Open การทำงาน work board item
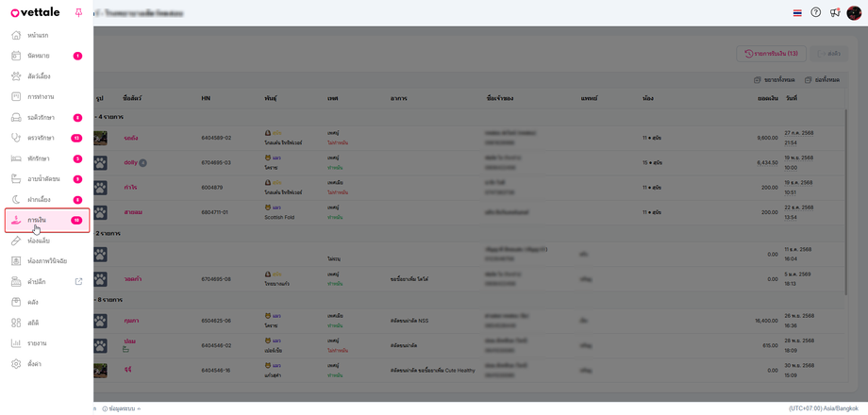Screen dimensions: 868x415 [x=46, y=97]
